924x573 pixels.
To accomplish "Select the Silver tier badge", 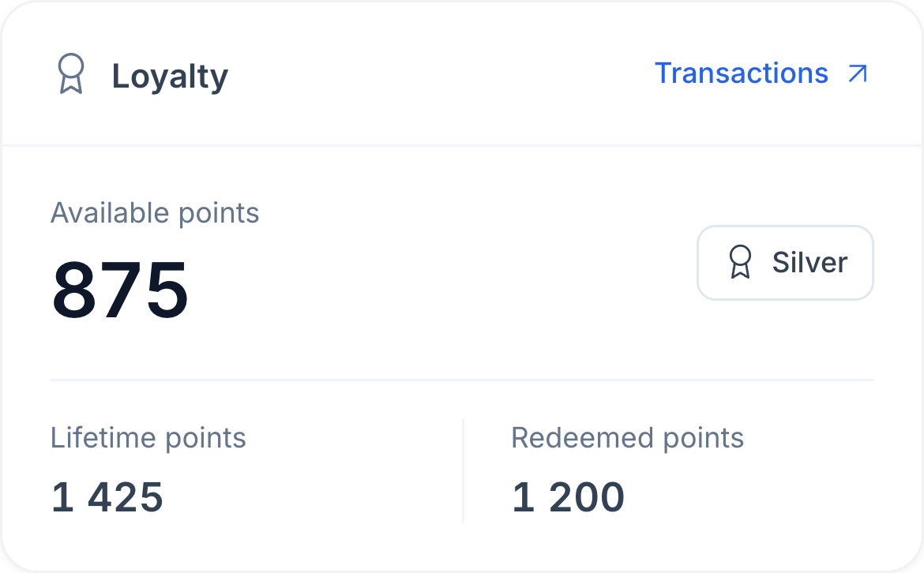I will tap(785, 263).
